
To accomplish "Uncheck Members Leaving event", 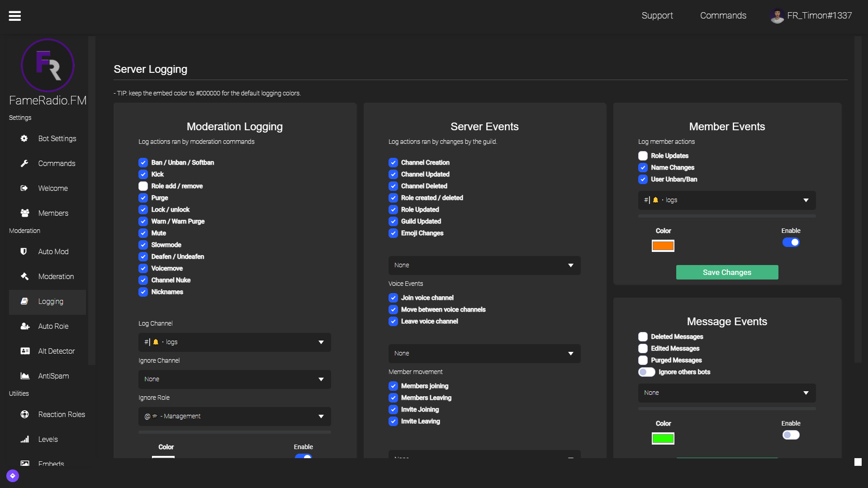I will 393,398.
